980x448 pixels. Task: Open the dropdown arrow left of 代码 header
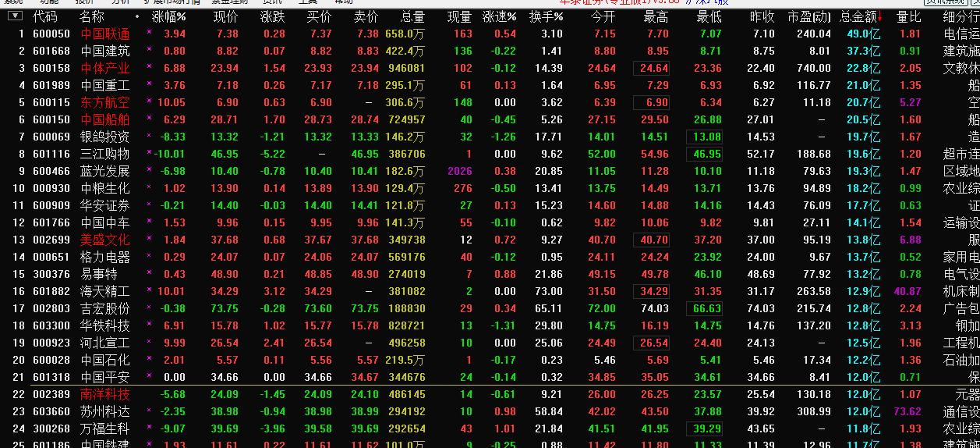(16, 16)
